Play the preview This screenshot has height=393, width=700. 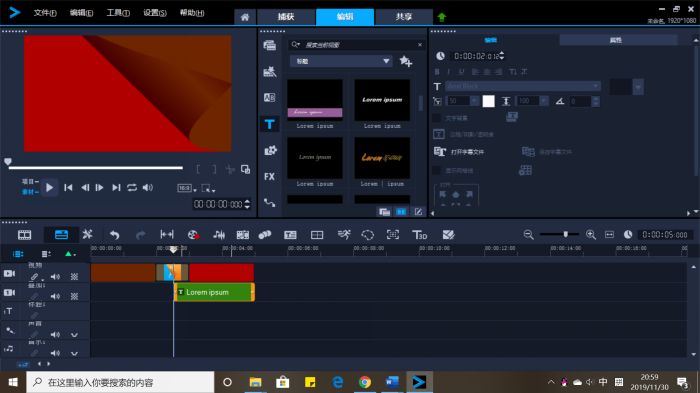tap(49, 188)
